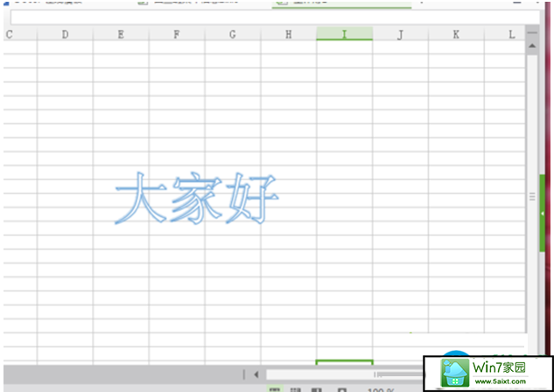Click the horizontal scrollbar thumb
Viewport: 554px width, 392px height.
point(345,374)
